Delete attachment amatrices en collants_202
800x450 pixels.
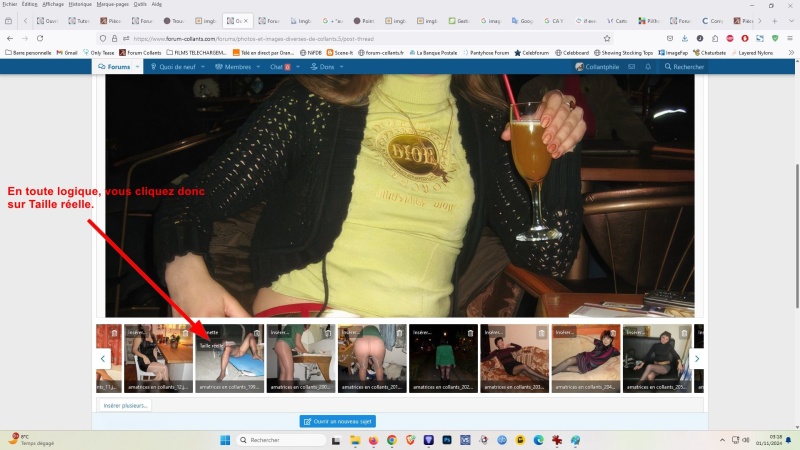click(x=470, y=333)
